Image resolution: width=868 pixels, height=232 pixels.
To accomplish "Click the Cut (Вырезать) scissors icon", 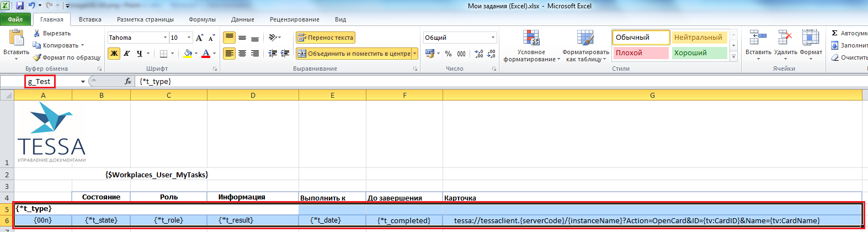I will [37, 33].
